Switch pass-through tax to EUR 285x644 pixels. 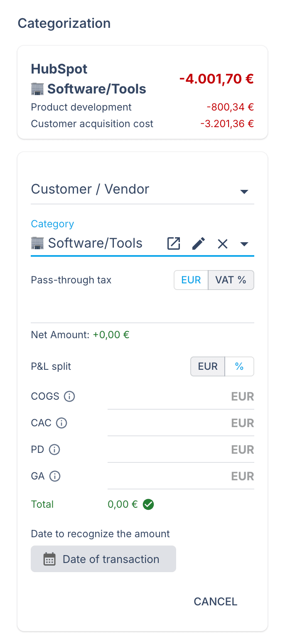pos(191,280)
